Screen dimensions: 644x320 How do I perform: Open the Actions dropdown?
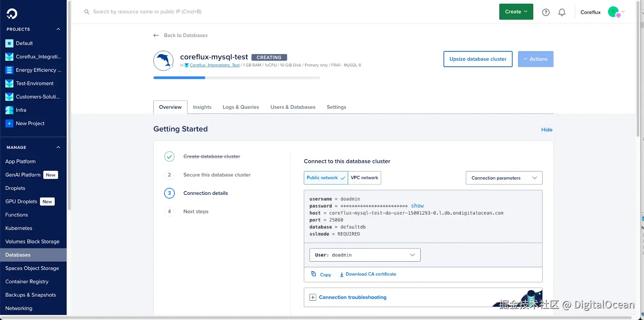[535, 59]
